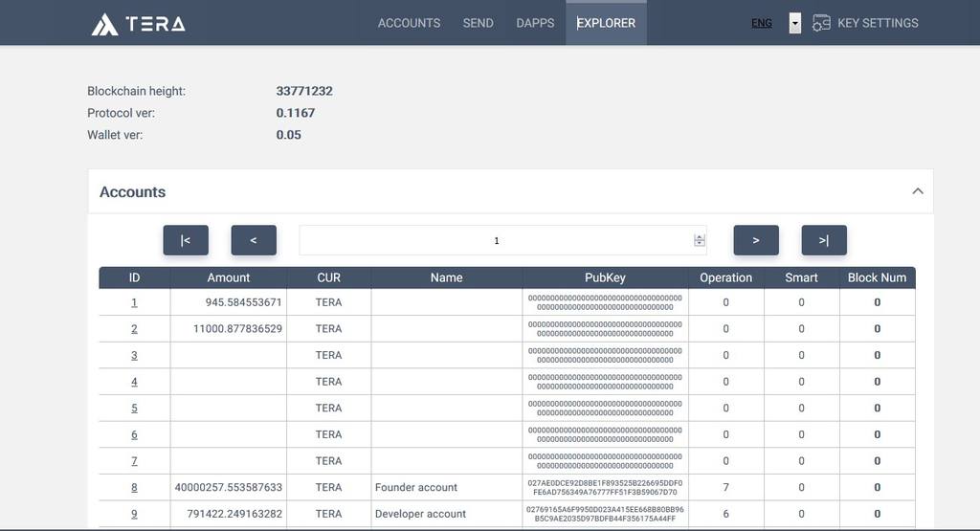
Task: Go to next page button
Action: 756,240
